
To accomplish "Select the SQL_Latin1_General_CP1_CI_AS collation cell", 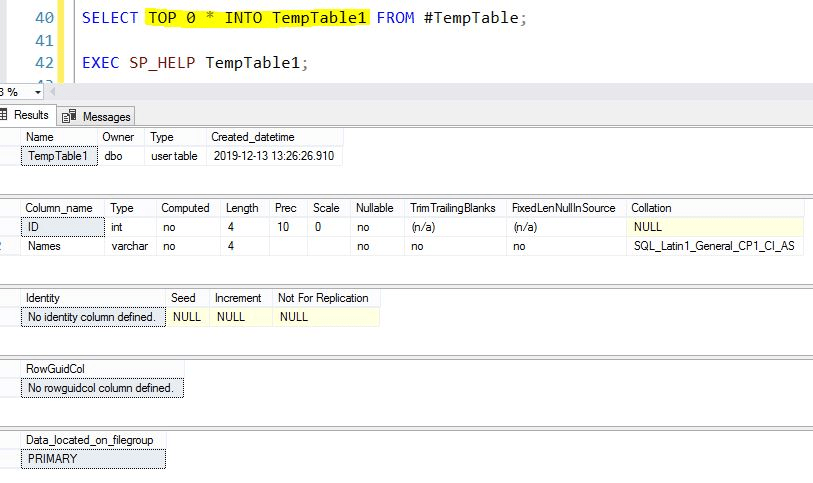I will (715, 246).
